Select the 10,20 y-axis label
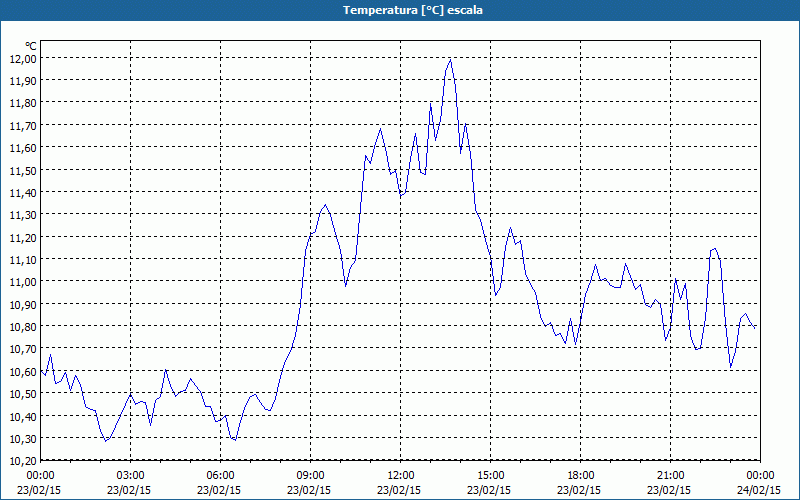The image size is (800, 500). coord(23,461)
